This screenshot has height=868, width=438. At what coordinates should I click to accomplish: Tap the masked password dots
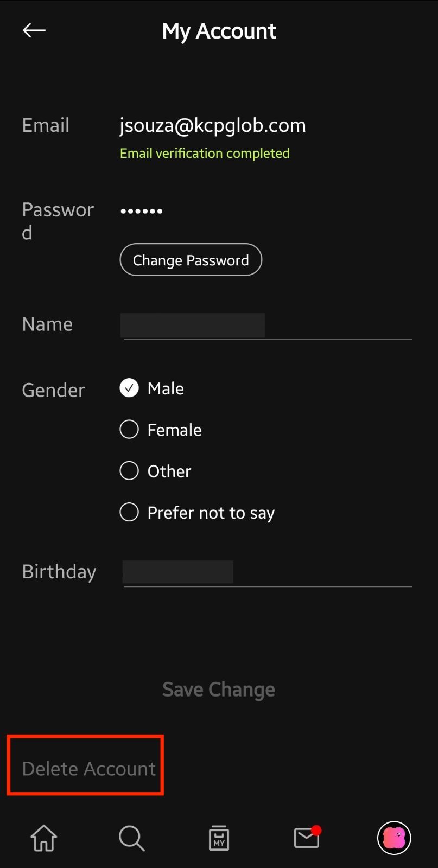(141, 210)
